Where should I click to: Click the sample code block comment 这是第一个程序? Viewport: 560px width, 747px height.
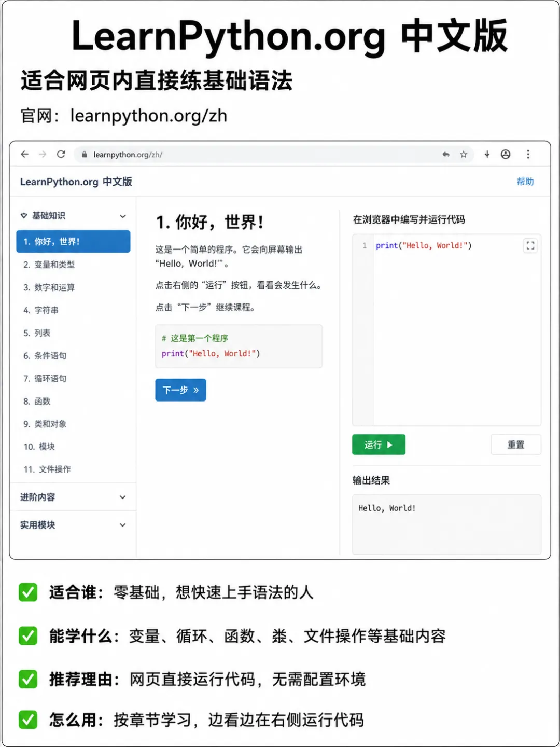pos(195,338)
